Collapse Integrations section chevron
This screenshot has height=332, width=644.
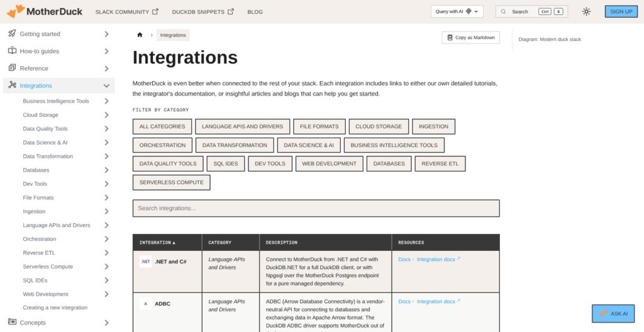tap(106, 86)
